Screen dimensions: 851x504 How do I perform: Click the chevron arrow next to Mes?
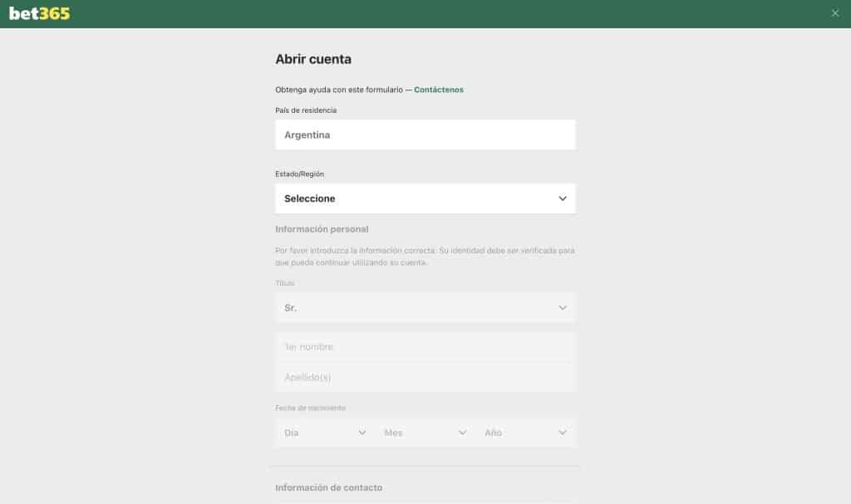462,433
